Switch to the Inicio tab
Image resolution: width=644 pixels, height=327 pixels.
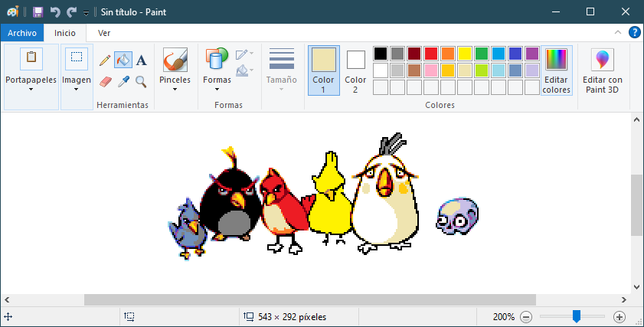click(65, 33)
